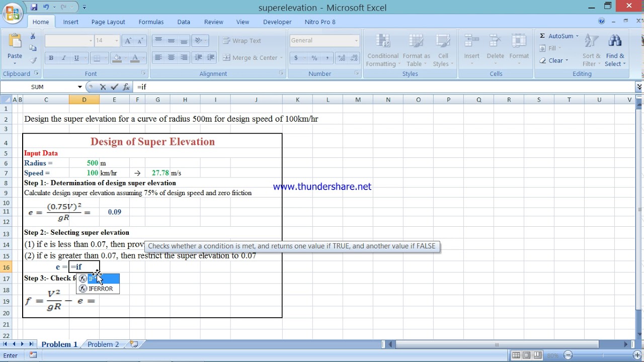
Task: Zoom out with the minus button
Action: tap(567, 355)
